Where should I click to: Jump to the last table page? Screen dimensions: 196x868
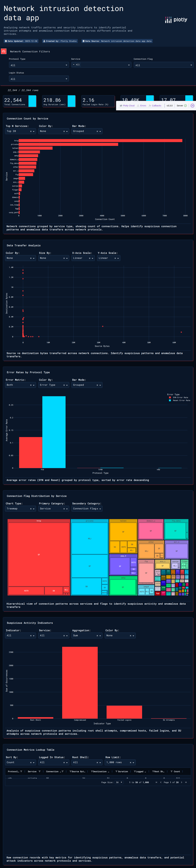(x=186, y=782)
